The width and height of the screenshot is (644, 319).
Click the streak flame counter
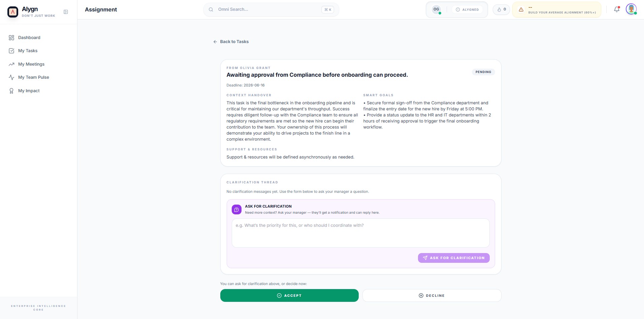(501, 9)
